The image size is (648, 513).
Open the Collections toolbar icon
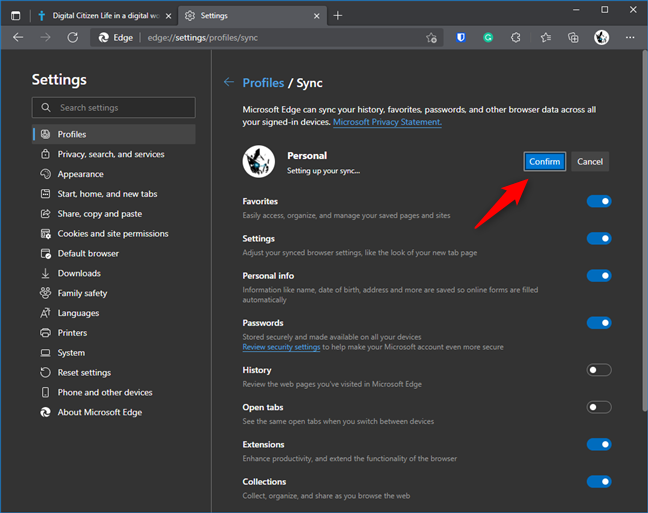tap(573, 37)
